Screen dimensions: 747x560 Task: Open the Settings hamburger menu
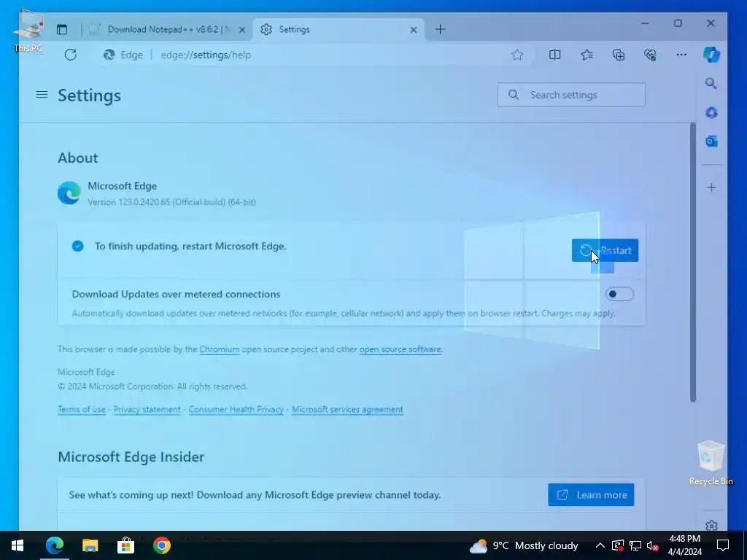(x=42, y=95)
